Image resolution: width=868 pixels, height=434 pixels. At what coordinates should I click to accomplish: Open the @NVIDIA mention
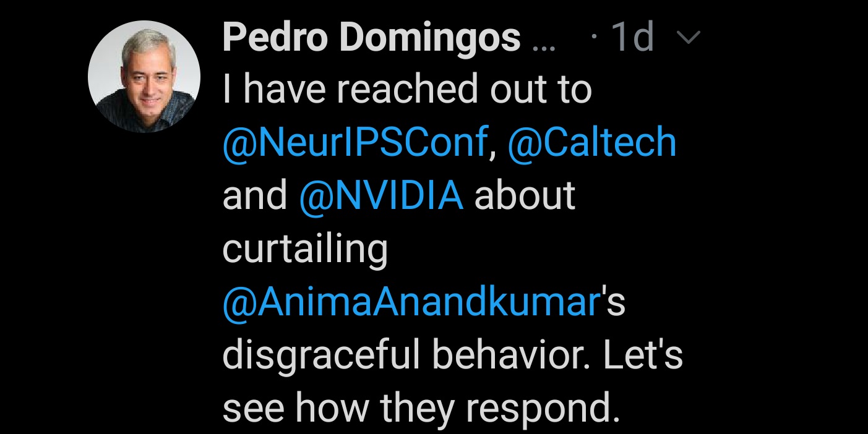point(381,195)
